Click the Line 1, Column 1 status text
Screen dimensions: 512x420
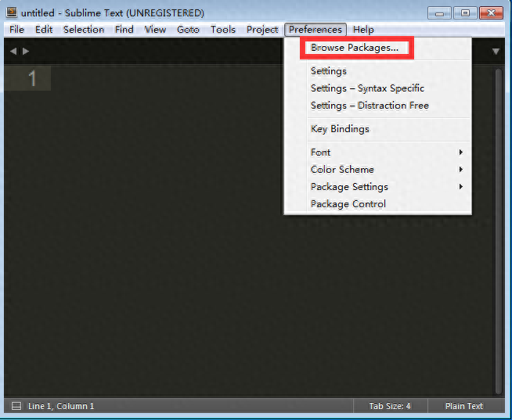[x=61, y=406]
